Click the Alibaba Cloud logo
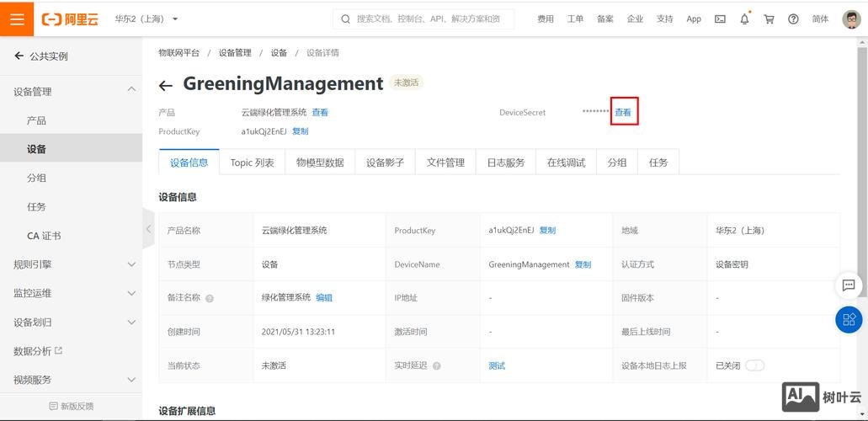Viewport: 868px width, 421px height. 71,19
